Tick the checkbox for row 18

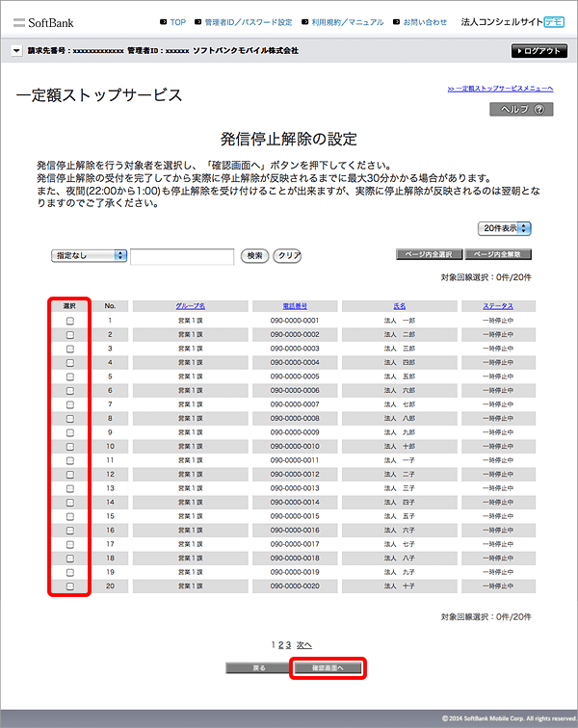pos(69,559)
